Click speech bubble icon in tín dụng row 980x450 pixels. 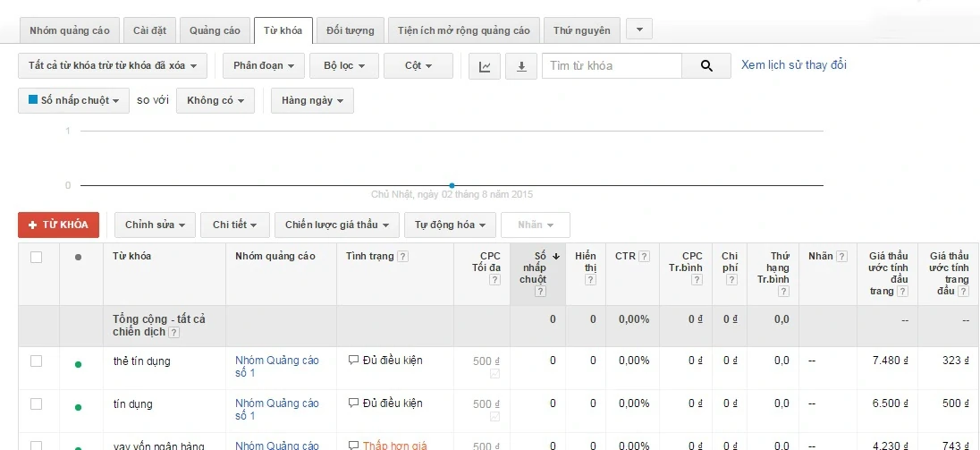[x=353, y=403]
